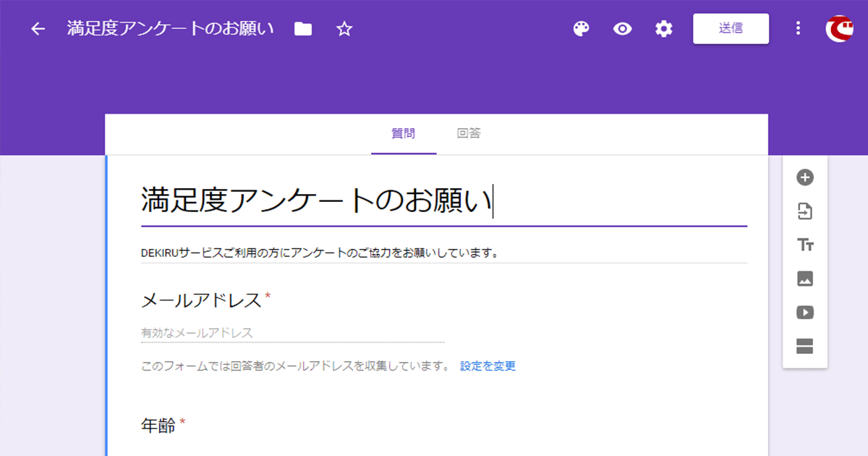Preview the form with the eye icon
Image resolution: width=868 pixels, height=456 pixels.
[622, 29]
